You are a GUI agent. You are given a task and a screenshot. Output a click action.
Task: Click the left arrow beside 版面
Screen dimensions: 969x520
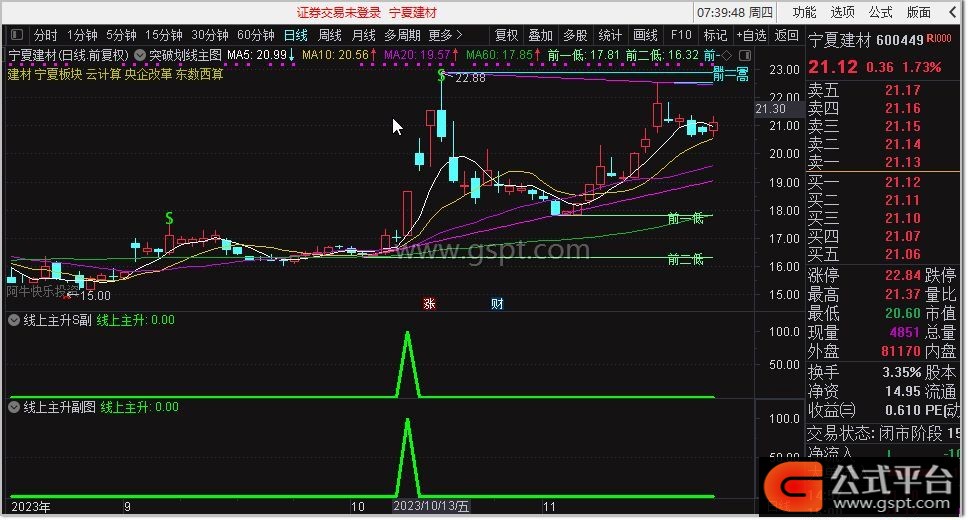(953, 12)
